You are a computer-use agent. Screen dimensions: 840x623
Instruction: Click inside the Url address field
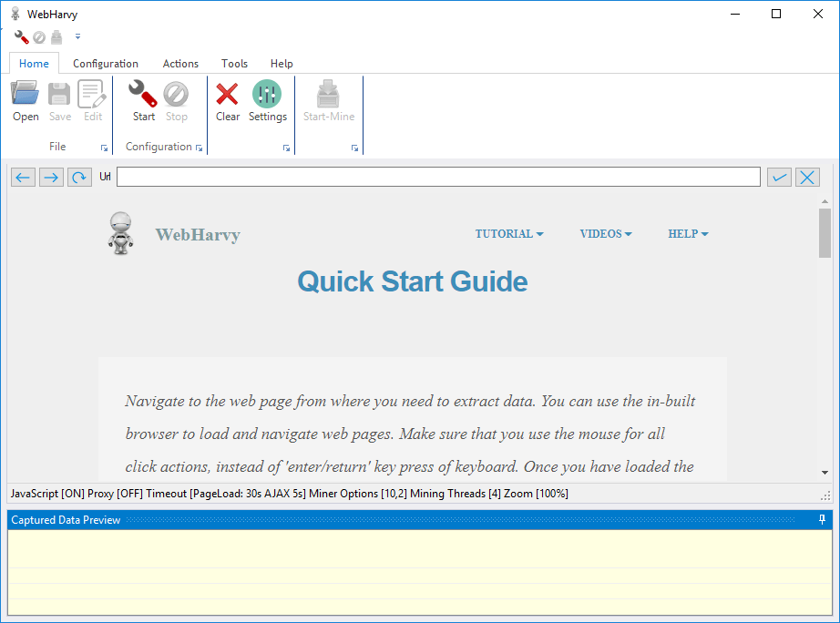(x=437, y=178)
